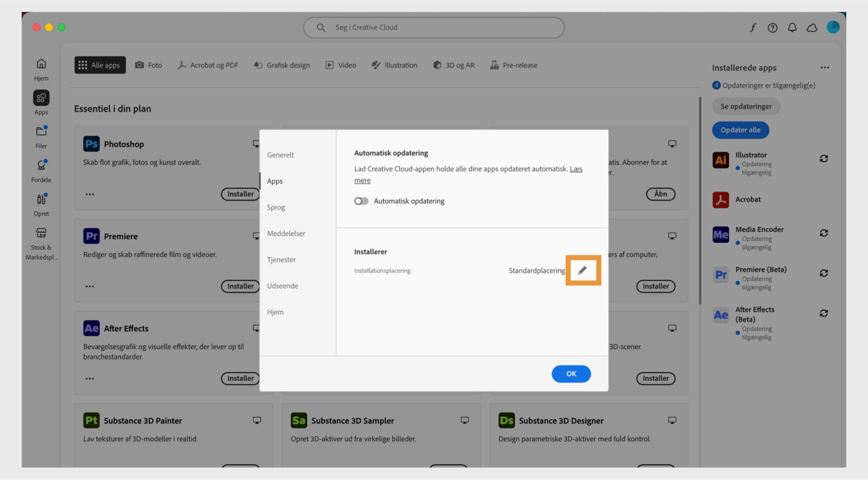The image size is (868, 480).
Task: Select the Foto category filter
Action: (x=149, y=65)
